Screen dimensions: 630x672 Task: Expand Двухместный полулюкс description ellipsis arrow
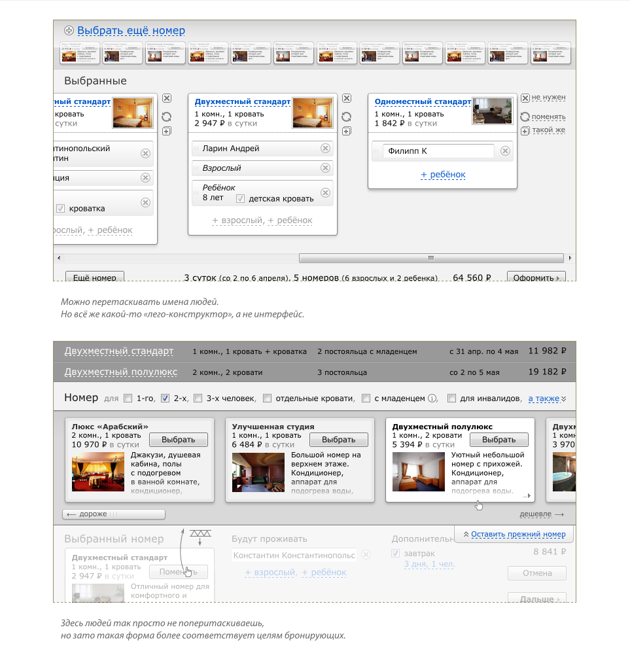(527, 495)
